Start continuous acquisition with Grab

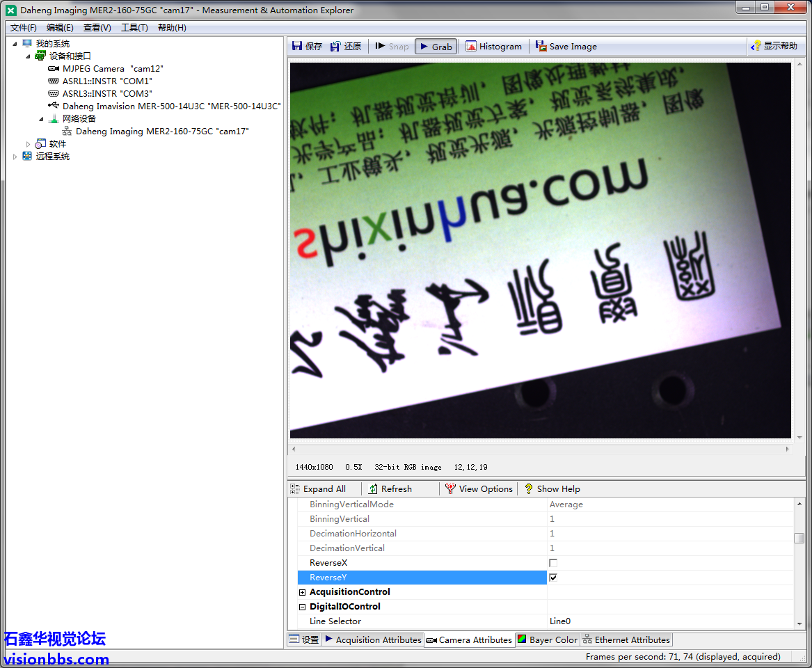click(x=435, y=47)
